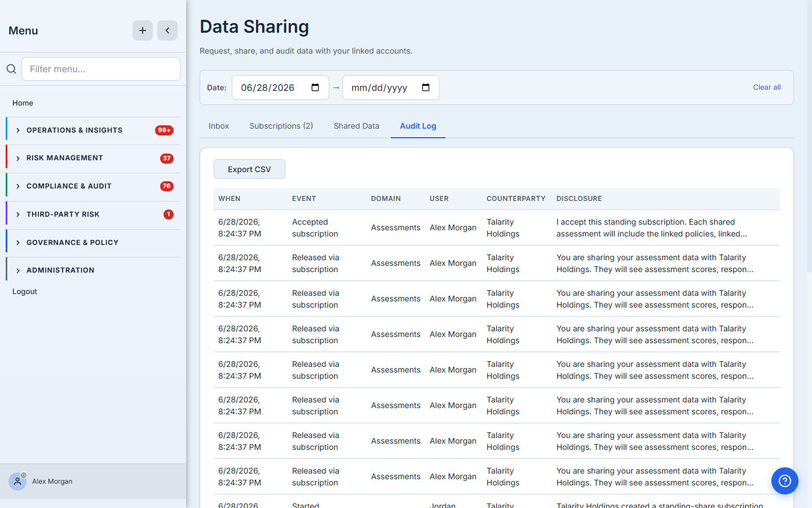Image resolution: width=812 pixels, height=508 pixels.
Task: Click Alex Morgan name in sidebar footer
Action: [x=52, y=481]
